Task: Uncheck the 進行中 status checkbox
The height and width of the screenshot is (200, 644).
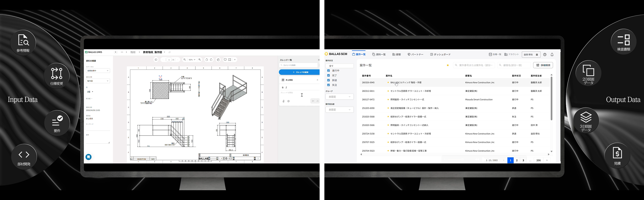Action: tap(328, 71)
